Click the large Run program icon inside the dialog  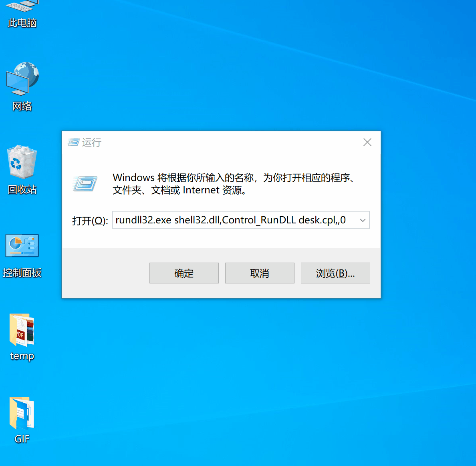pos(85,183)
